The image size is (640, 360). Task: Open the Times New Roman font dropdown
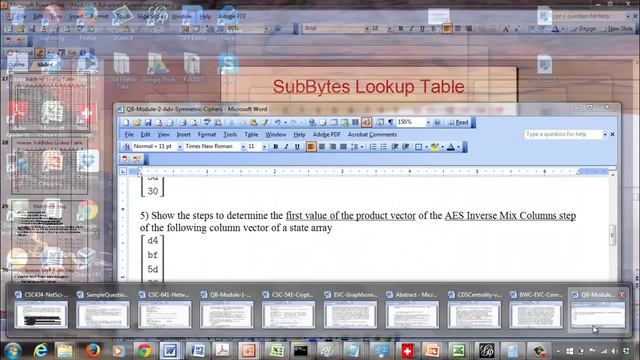pyautogui.click(x=243, y=147)
